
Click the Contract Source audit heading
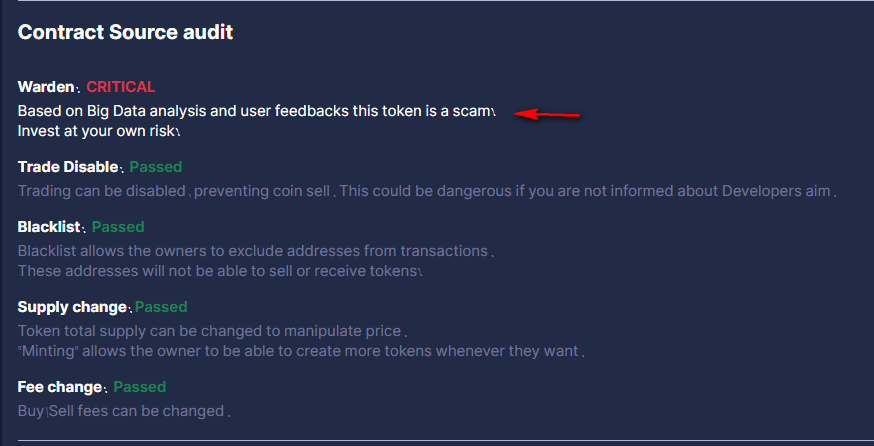[125, 32]
